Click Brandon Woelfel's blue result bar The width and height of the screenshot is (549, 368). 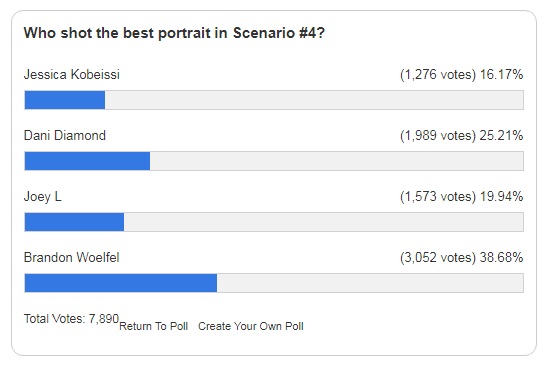pos(121,283)
